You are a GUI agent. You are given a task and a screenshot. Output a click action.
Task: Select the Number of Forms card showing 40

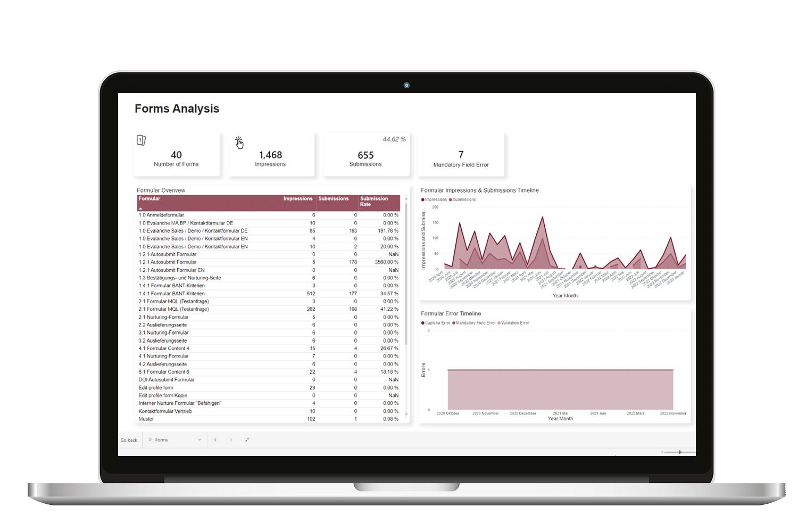(176, 154)
